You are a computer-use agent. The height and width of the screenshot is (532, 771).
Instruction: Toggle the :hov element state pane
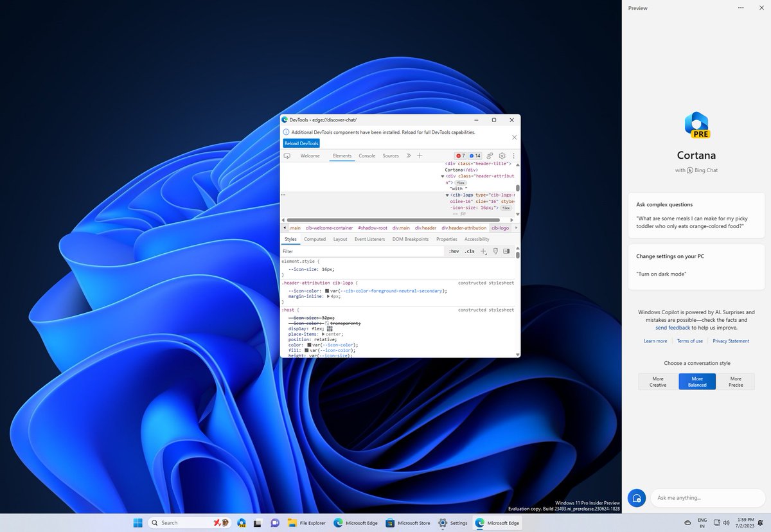[454, 251]
